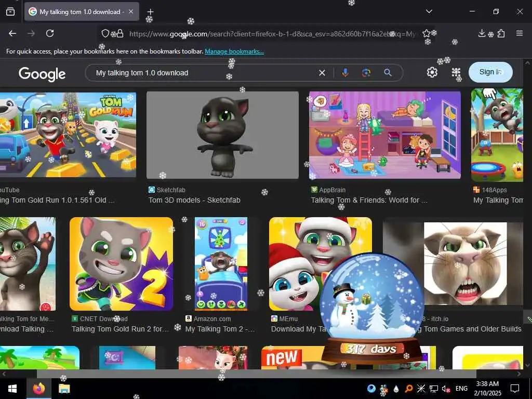The image size is (532, 399).
Task: Open 'Talking Tom Gold Run 2 for' CNET link
Action: pos(120,329)
